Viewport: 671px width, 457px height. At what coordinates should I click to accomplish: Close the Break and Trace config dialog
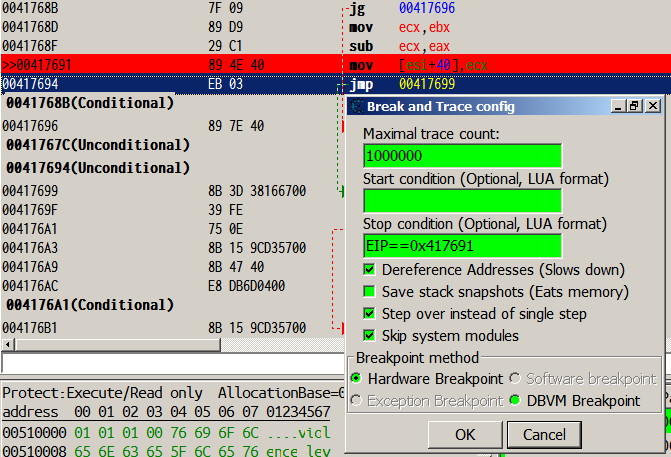pos(650,105)
